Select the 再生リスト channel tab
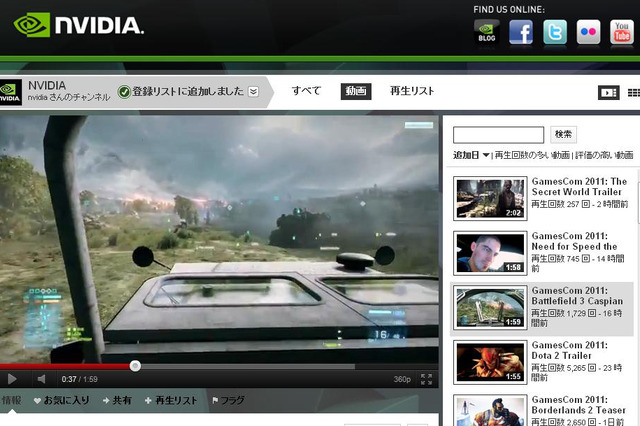 412,91
